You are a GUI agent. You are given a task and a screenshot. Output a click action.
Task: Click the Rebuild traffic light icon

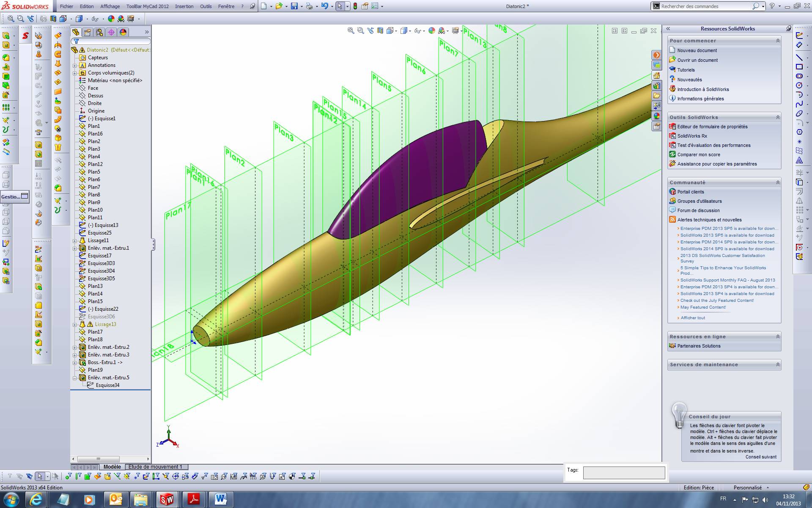(x=355, y=6)
